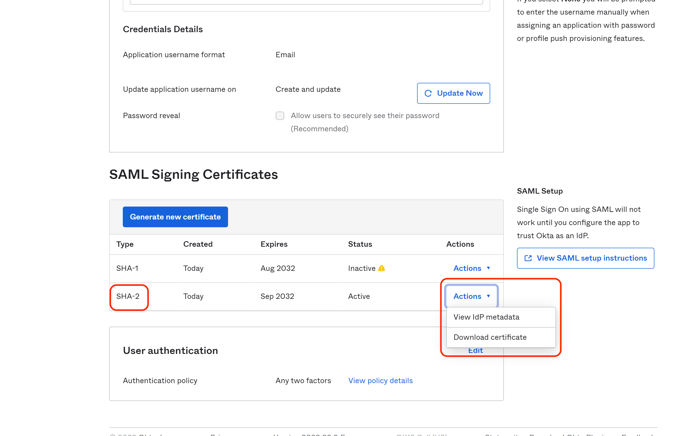
Task: Enable the password reveal checkbox
Action: (280, 116)
